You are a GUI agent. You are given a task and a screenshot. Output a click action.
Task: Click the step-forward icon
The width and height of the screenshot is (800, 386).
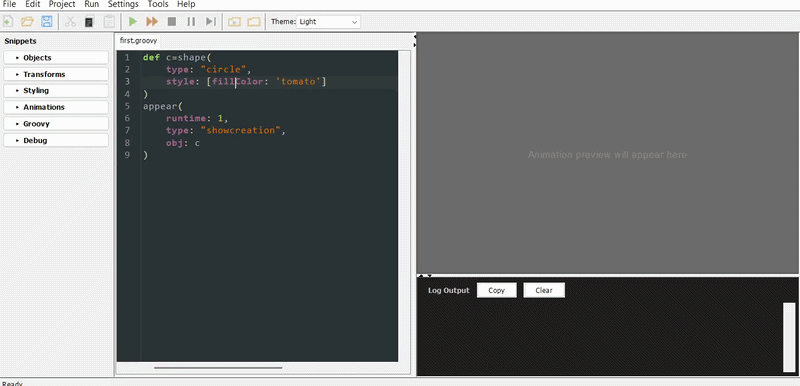tap(210, 21)
